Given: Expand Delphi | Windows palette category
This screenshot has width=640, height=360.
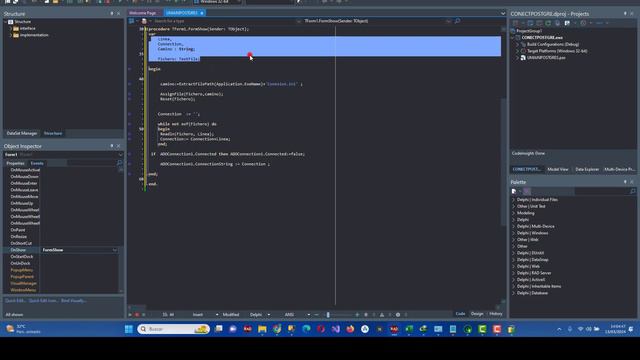Looking at the screenshot, I should point(513,233).
